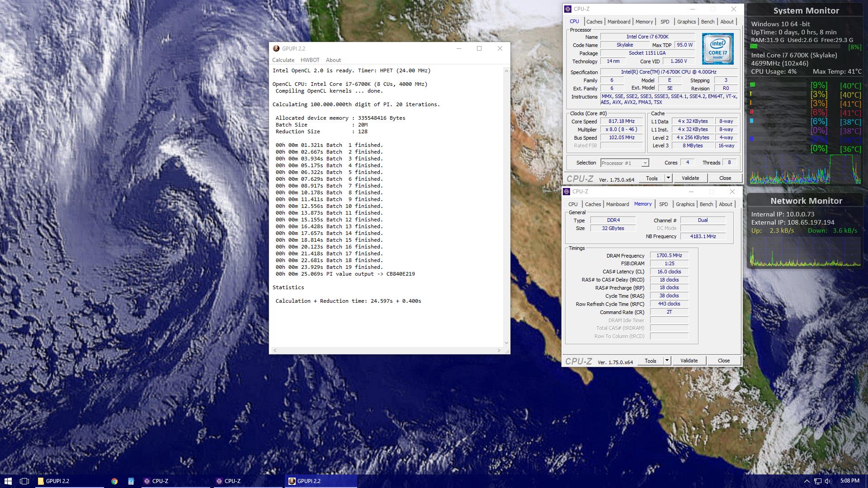
Task: Activate the highlighted GPUPI 2.2 taskbar item
Action: pyautogui.click(x=321, y=481)
